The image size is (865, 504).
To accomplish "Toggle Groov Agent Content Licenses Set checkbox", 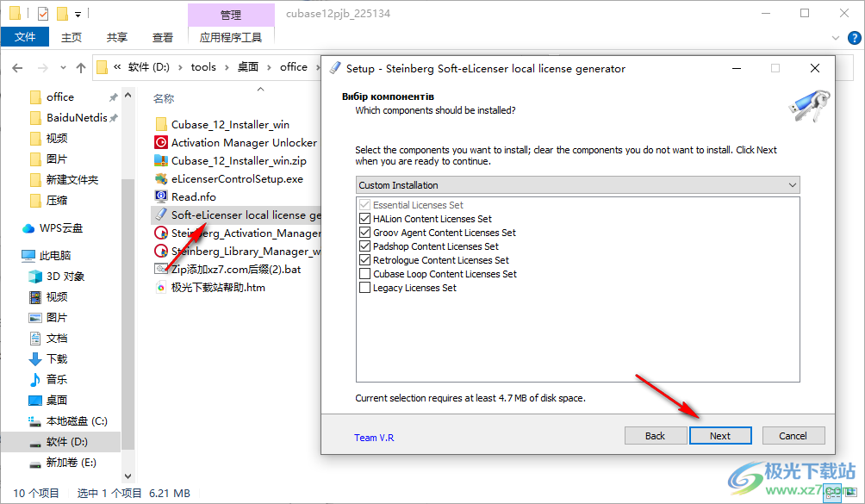I will [364, 233].
